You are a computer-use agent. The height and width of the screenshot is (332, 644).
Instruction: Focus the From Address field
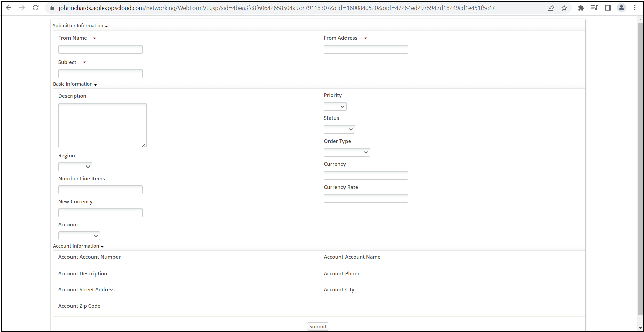point(366,49)
